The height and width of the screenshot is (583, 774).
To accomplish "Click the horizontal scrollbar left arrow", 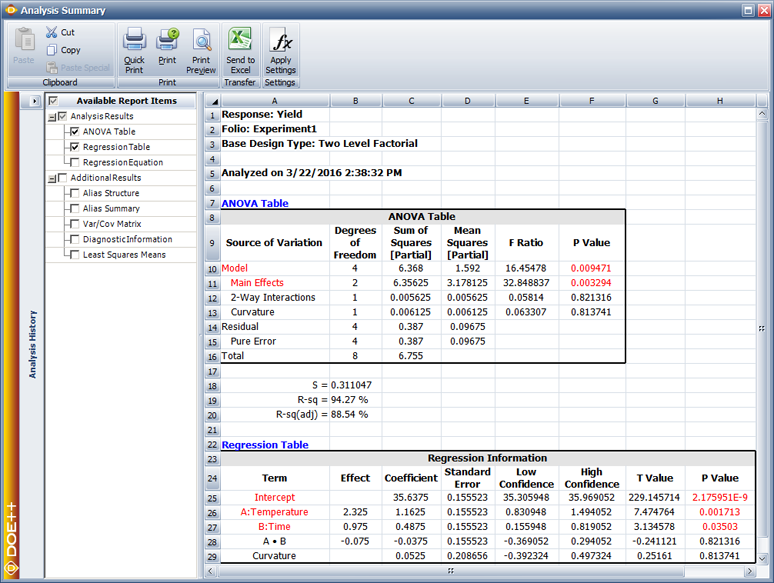I will point(211,571).
